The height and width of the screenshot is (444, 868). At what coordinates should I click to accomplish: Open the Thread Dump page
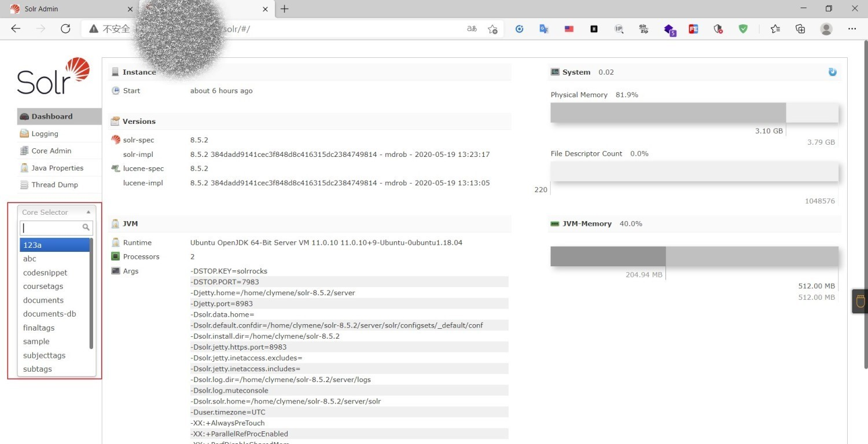coord(59,185)
